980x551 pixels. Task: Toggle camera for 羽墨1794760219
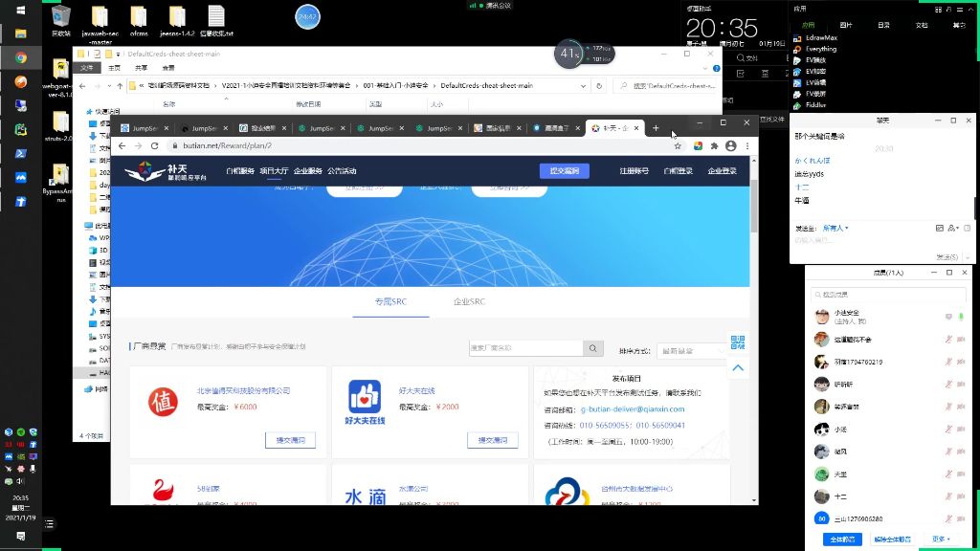[x=961, y=362]
